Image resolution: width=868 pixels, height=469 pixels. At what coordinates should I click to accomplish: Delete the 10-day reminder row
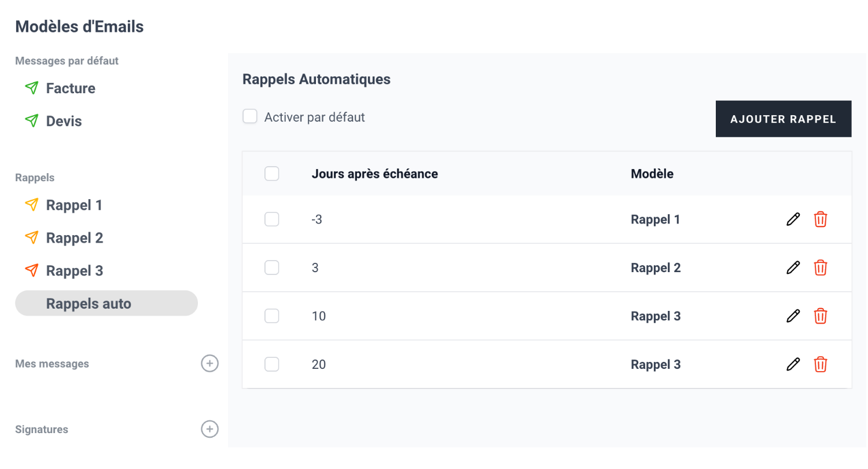(x=821, y=316)
